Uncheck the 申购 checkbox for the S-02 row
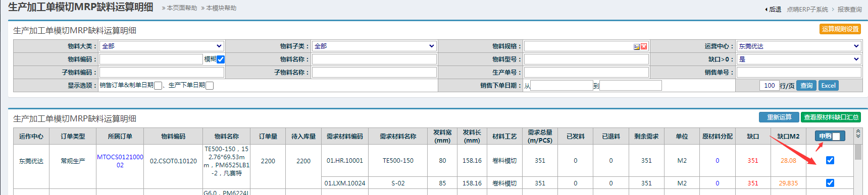This screenshot has width=868, height=195. (830, 183)
